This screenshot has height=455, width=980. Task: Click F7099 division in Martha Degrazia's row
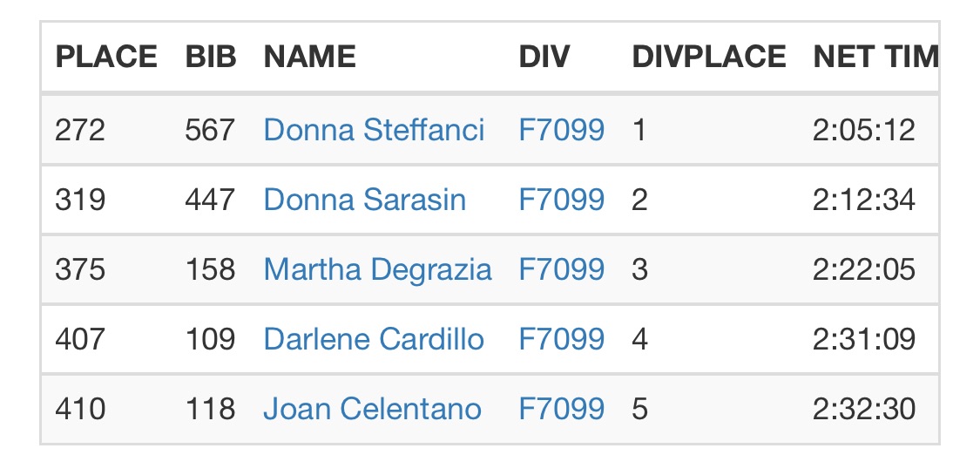point(561,269)
